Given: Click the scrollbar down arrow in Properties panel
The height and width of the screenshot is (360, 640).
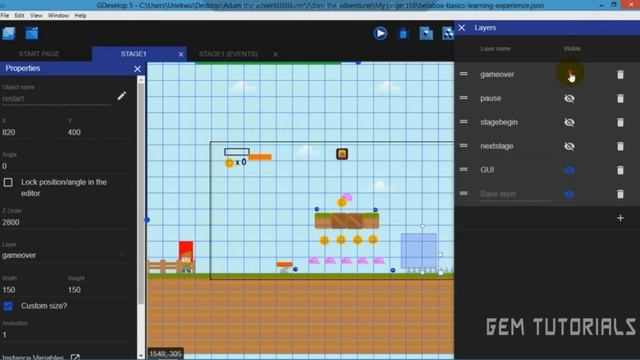Looking at the screenshot, I should (x=141, y=356).
